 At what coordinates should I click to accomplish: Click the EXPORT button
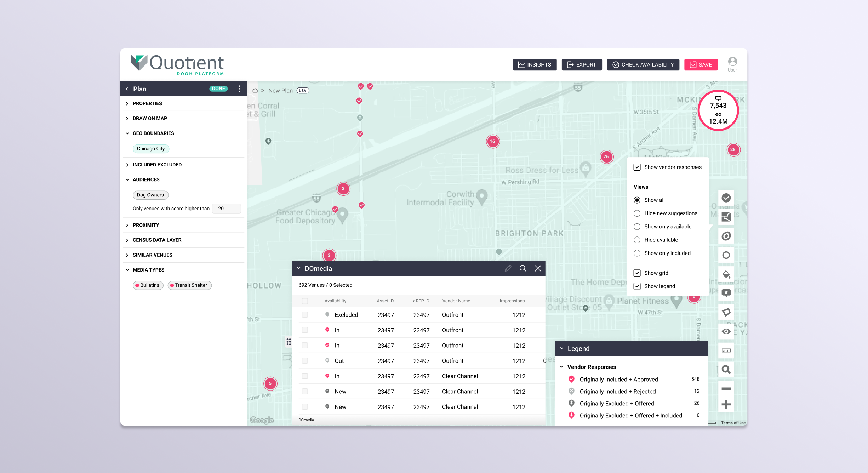point(582,65)
